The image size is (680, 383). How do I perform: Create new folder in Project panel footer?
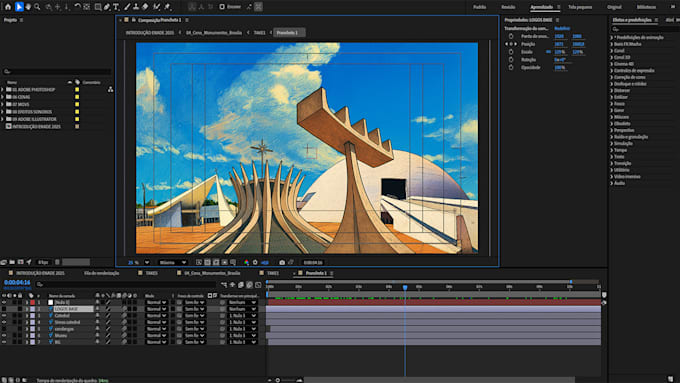click(x=12, y=262)
